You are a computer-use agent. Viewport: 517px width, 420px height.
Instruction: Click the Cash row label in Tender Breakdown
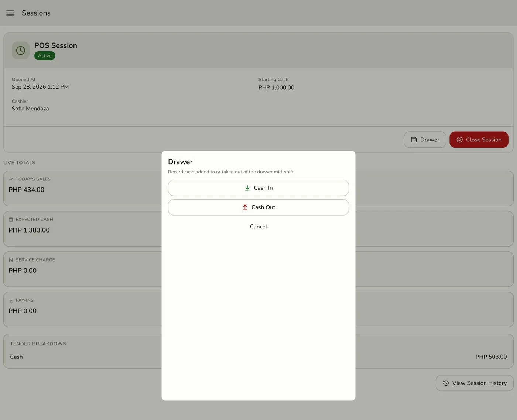pos(17,357)
